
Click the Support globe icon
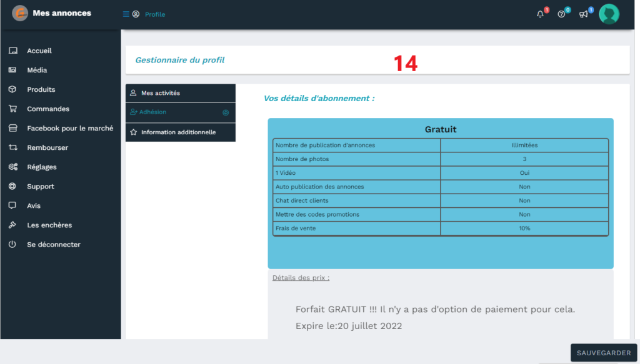[12, 186]
